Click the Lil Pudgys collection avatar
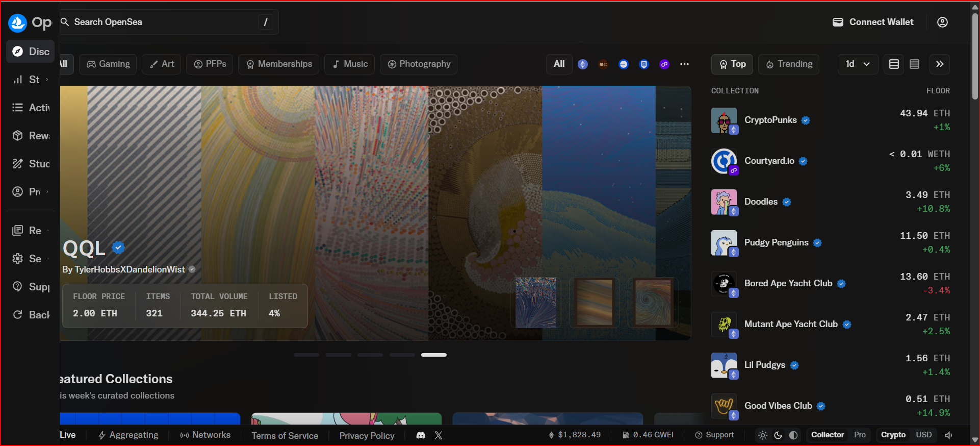The height and width of the screenshot is (446, 980). point(724,365)
